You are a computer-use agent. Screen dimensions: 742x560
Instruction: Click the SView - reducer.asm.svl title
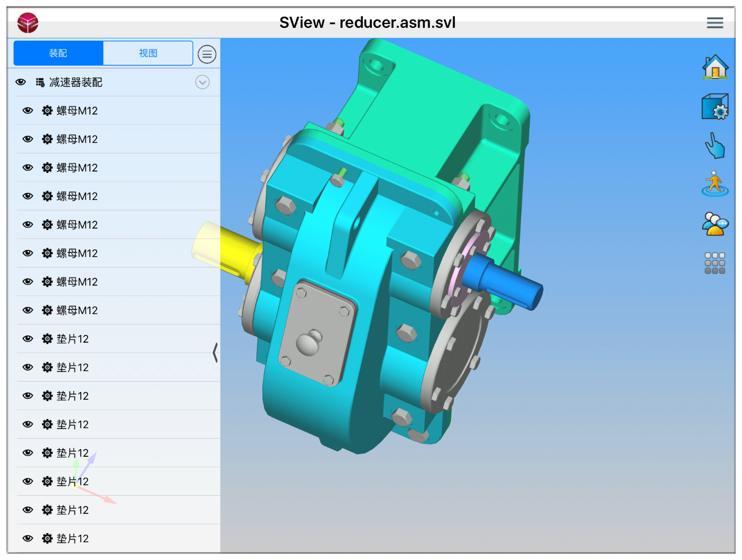tap(367, 22)
